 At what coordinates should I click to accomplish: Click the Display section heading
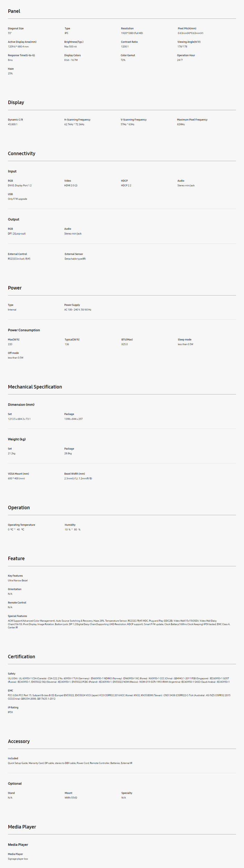16,102
